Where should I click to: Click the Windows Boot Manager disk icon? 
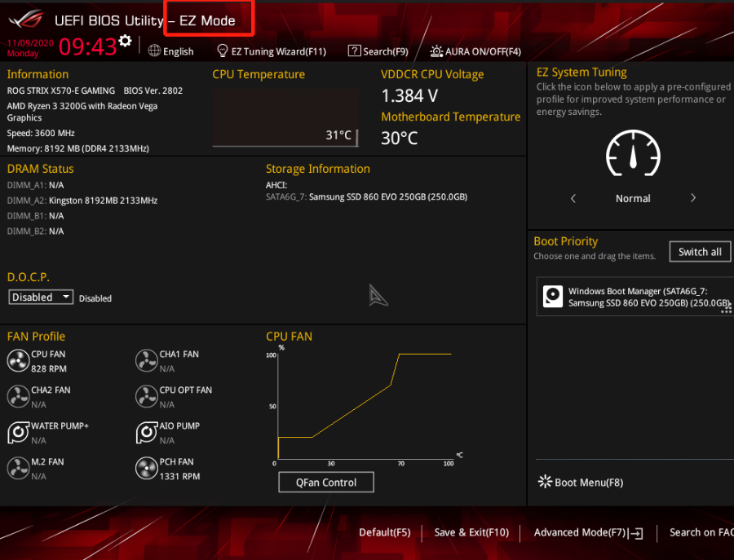(552, 297)
